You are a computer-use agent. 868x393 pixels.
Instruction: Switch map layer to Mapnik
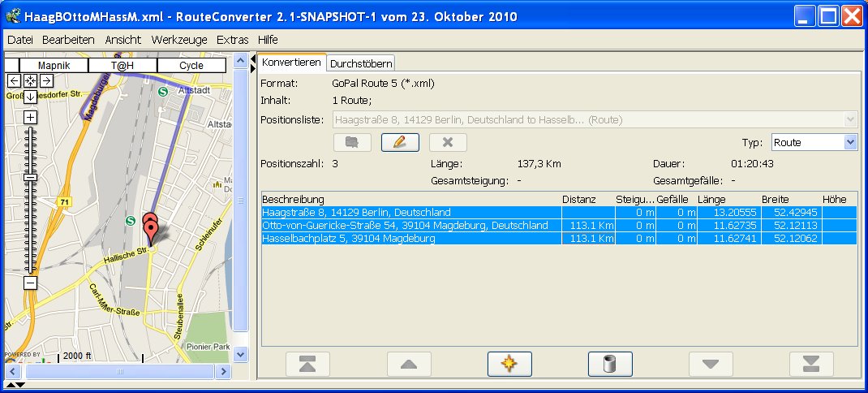click(54, 66)
